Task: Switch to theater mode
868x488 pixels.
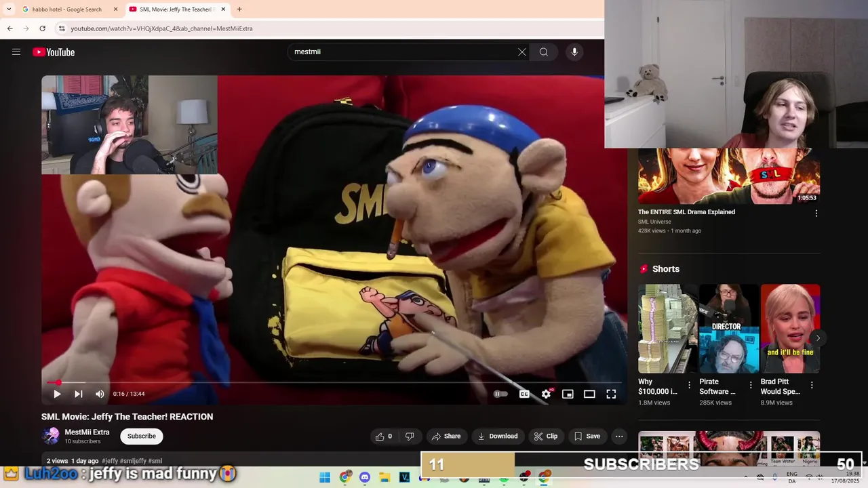Action: (589, 394)
